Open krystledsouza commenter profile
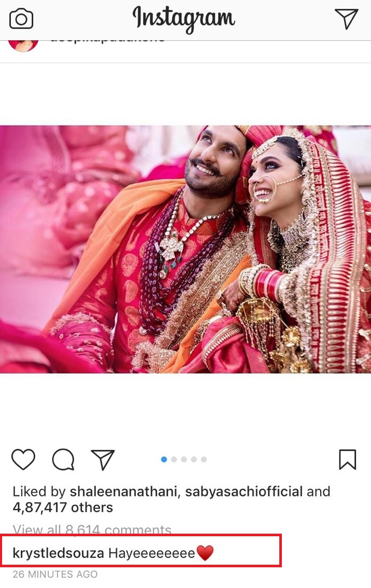The width and height of the screenshot is (371, 588). click(x=58, y=553)
